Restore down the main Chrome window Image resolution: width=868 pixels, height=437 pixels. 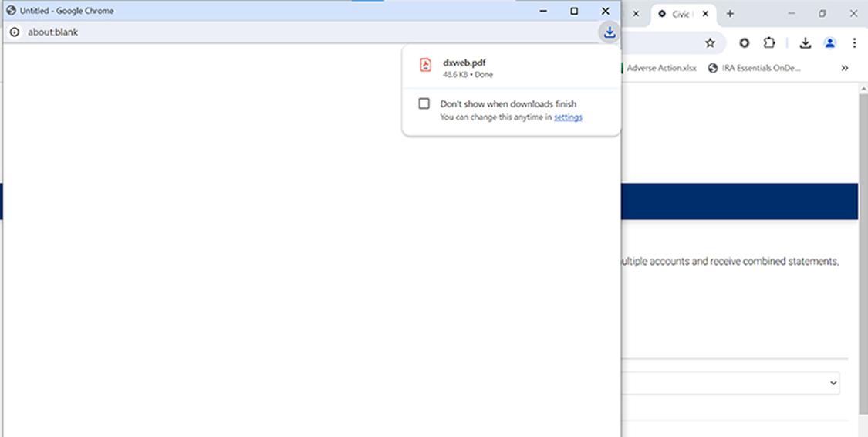(822, 14)
